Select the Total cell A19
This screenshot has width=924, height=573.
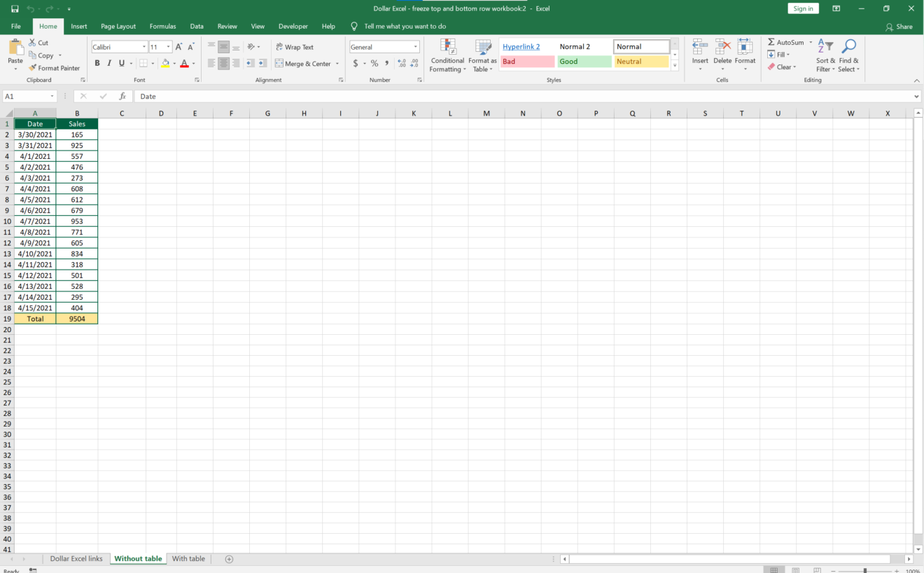point(34,318)
